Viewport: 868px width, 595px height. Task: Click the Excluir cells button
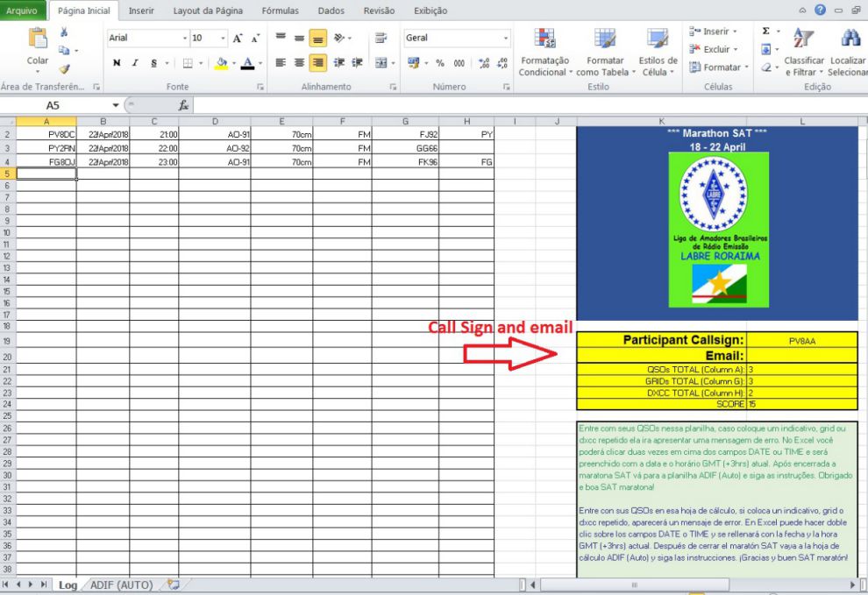click(x=716, y=49)
